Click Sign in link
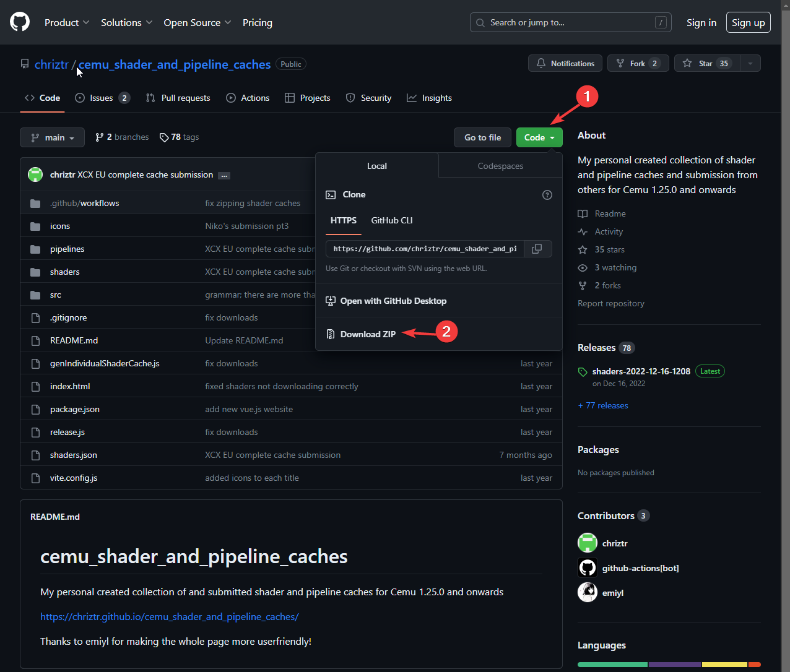The width and height of the screenshot is (790, 672). 701,22
